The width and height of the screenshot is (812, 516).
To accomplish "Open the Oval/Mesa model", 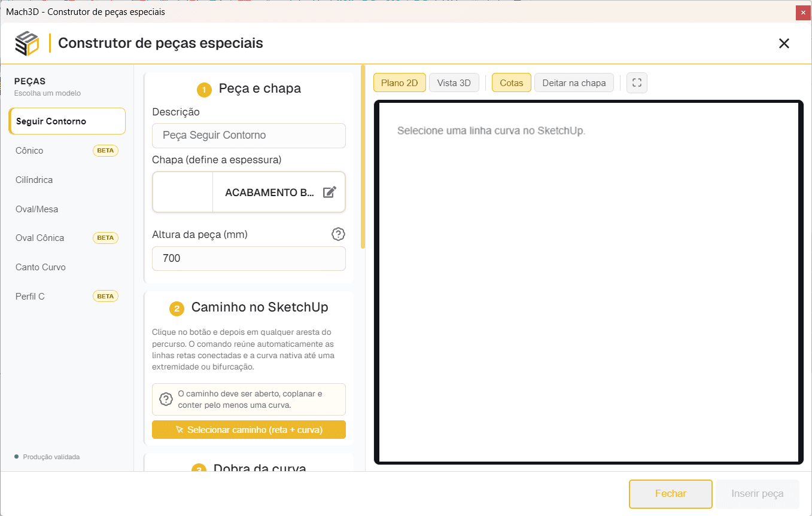I will [x=67, y=209].
